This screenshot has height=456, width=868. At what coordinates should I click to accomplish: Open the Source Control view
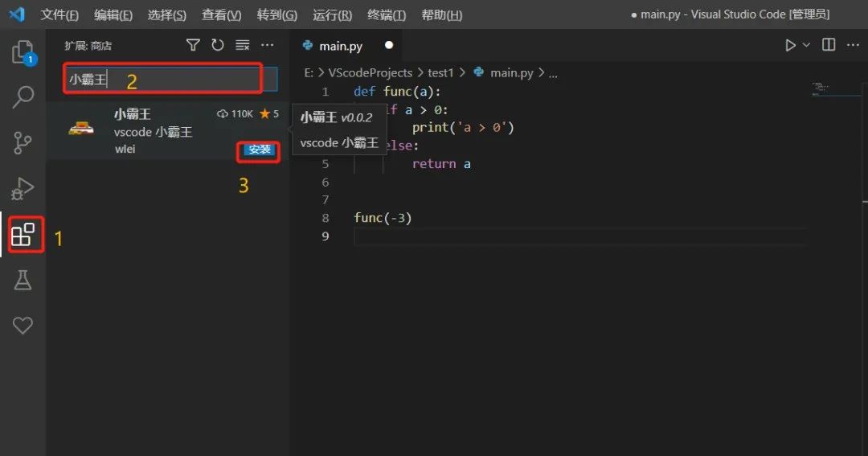coord(23,143)
